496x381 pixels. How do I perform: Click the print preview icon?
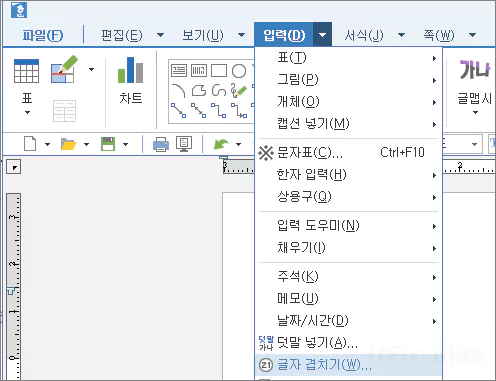tap(184, 144)
